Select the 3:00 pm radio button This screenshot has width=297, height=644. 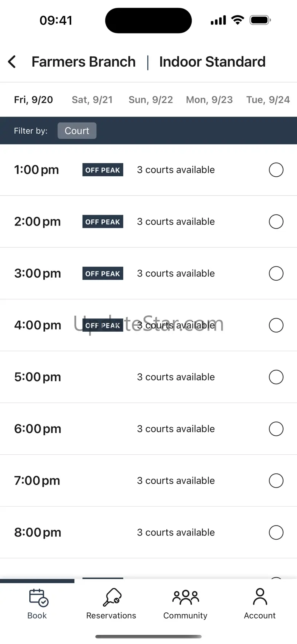[276, 273]
